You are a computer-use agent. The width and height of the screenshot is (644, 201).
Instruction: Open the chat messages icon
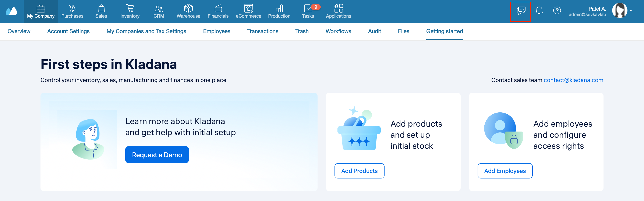tap(521, 11)
